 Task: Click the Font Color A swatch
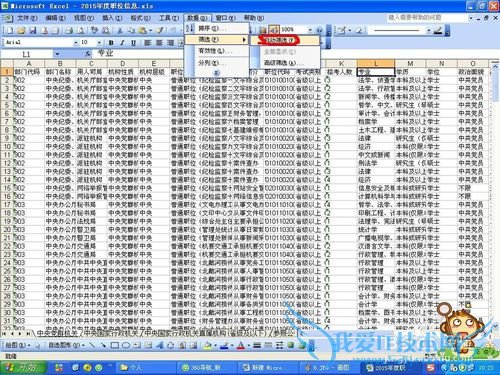coord(240,345)
